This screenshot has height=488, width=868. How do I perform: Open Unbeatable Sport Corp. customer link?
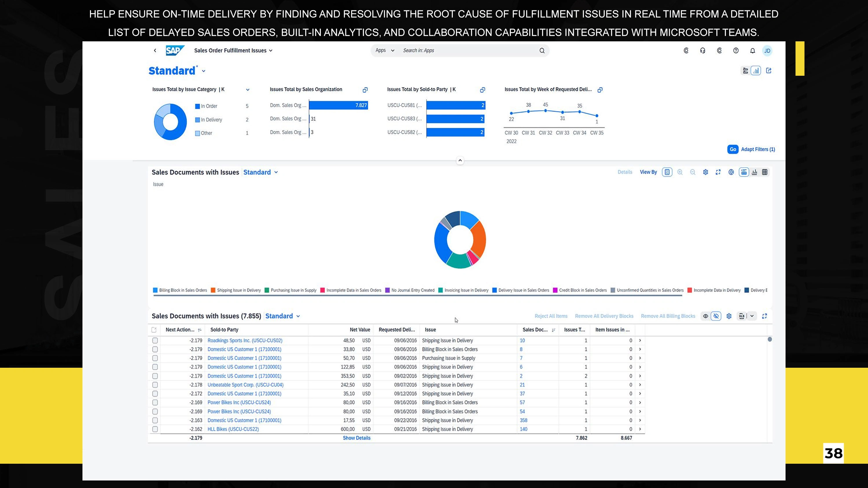coord(245,385)
